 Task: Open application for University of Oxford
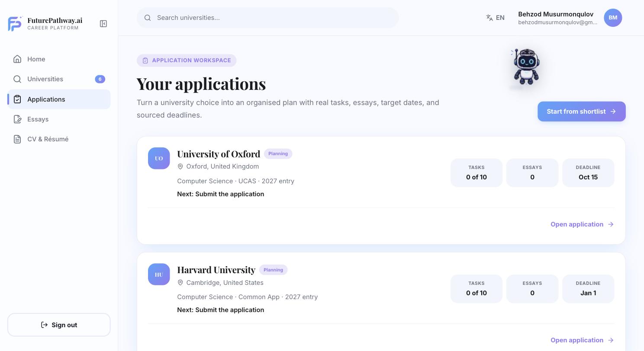582,224
